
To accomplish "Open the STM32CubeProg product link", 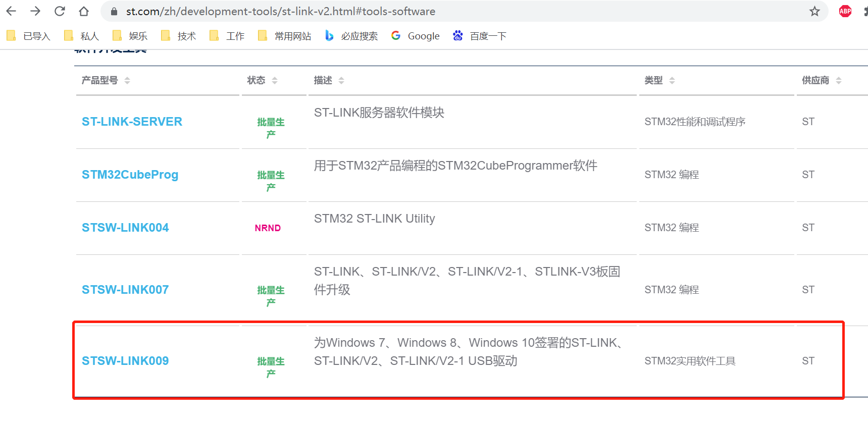I will pyautogui.click(x=130, y=175).
